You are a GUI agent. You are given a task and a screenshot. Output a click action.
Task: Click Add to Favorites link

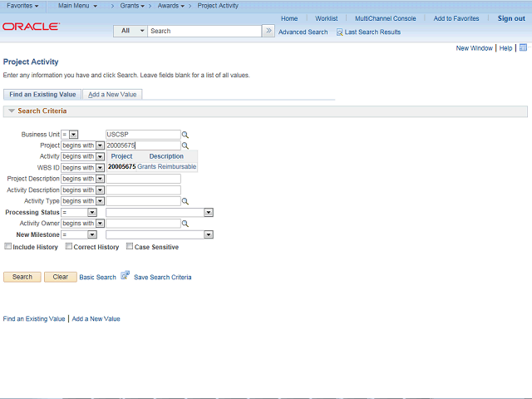(456, 18)
